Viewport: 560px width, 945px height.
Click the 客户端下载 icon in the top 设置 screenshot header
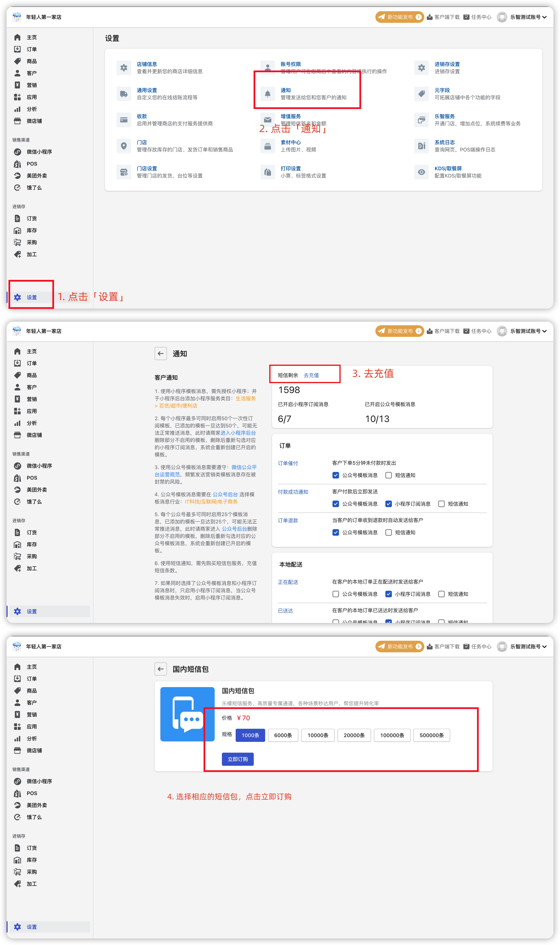pyautogui.click(x=430, y=17)
